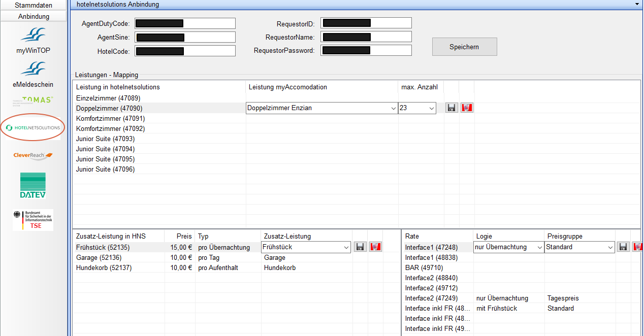Open the max. Anzahl dropdown showing 23
Image resolution: width=644 pixels, height=336 pixels.
click(x=431, y=108)
